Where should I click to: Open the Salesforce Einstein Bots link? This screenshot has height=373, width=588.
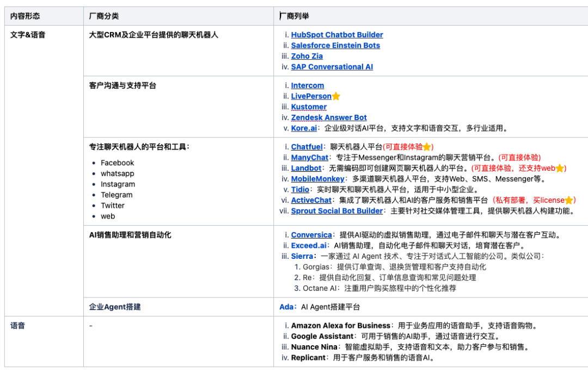coord(335,45)
